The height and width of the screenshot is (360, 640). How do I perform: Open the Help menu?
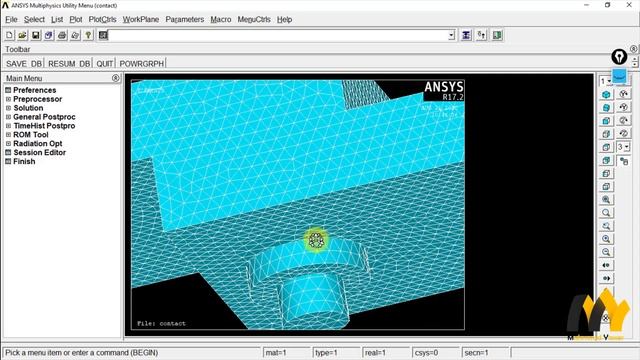(x=284, y=20)
